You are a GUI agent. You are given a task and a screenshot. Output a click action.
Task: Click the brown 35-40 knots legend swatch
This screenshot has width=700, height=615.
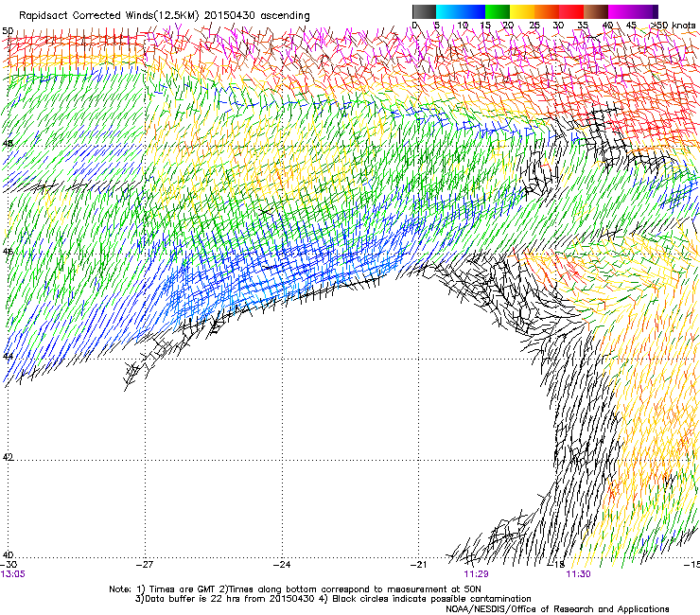596,11
